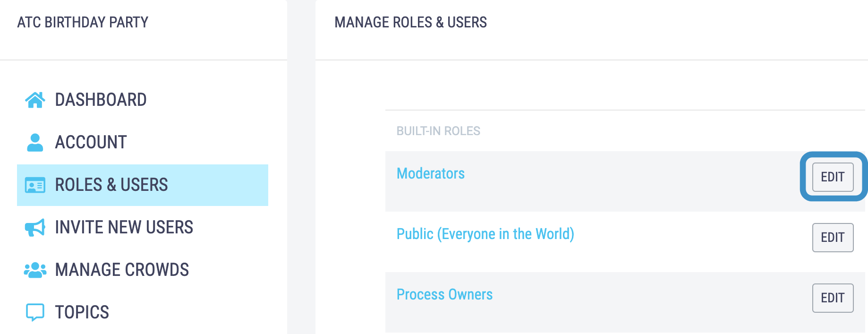Open Public (Everyone in the World) link
Image resolution: width=868 pixels, height=334 pixels.
[485, 234]
